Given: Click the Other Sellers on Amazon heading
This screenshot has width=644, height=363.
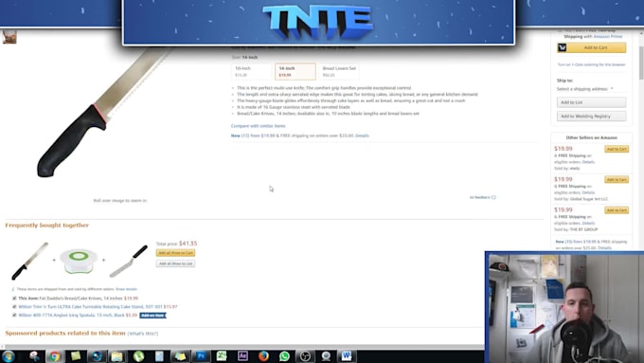Looking at the screenshot, I should [x=591, y=137].
